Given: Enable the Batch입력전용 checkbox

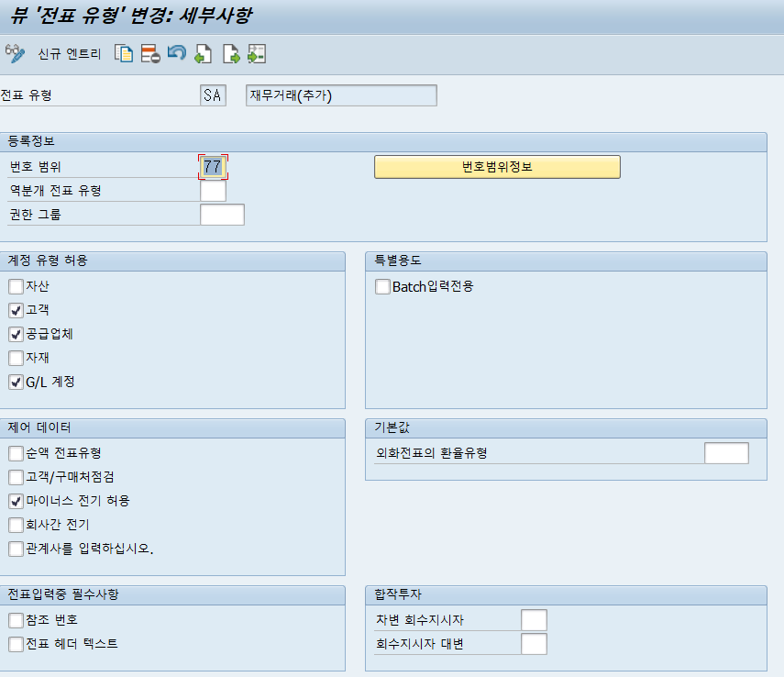Looking at the screenshot, I should 382,287.
